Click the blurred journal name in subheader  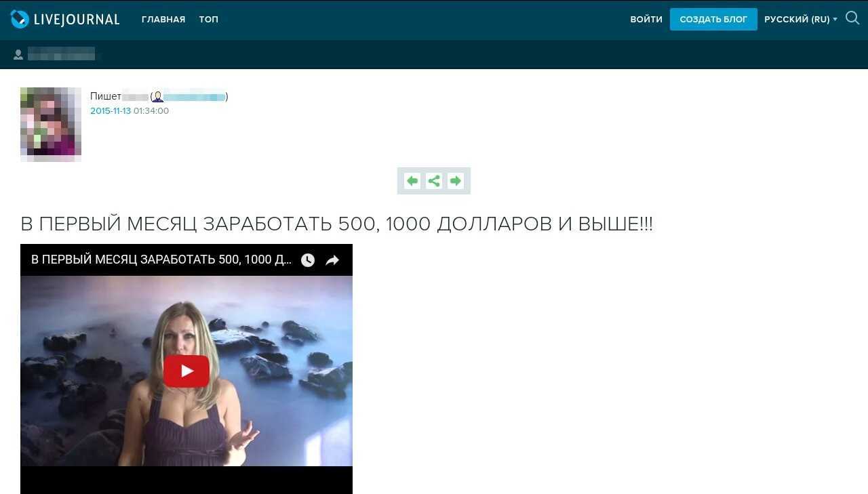click(61, 54)
